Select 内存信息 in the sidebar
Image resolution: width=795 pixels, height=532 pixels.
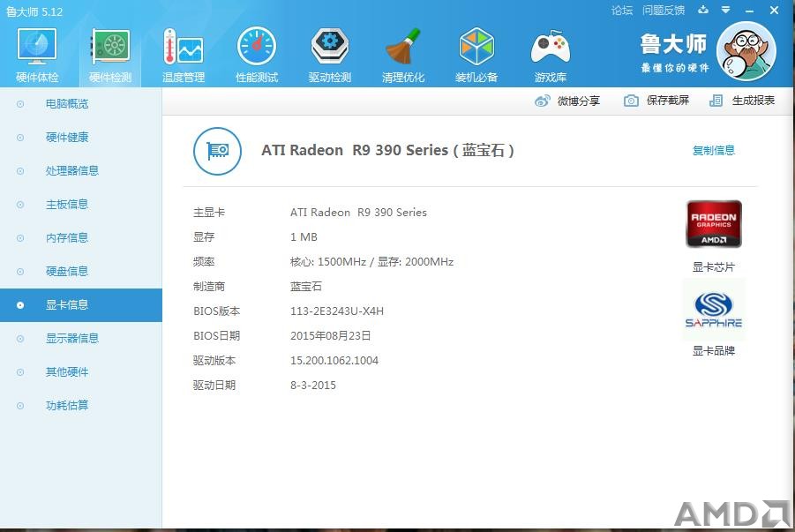[81, 238]
